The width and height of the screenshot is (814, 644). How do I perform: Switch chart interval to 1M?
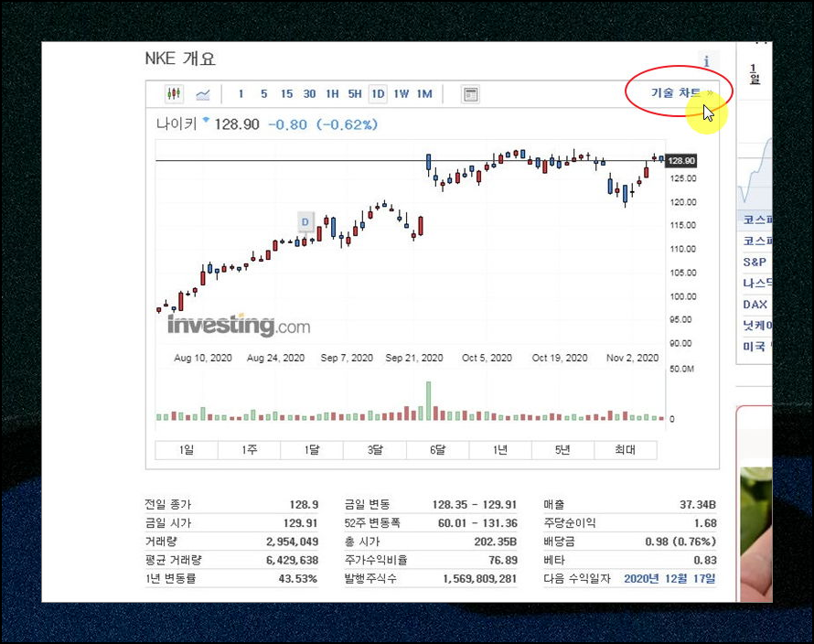(424, 94)
